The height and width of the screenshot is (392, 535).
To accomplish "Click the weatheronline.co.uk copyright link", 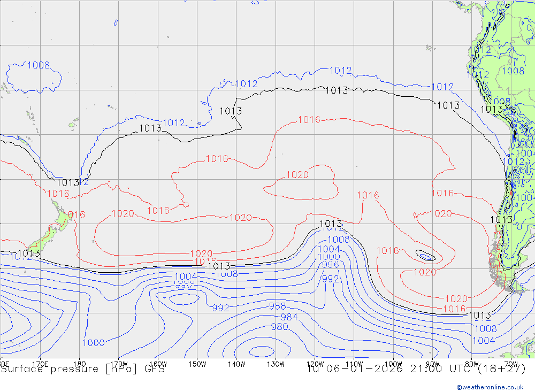I will click(x=490, y=387).
